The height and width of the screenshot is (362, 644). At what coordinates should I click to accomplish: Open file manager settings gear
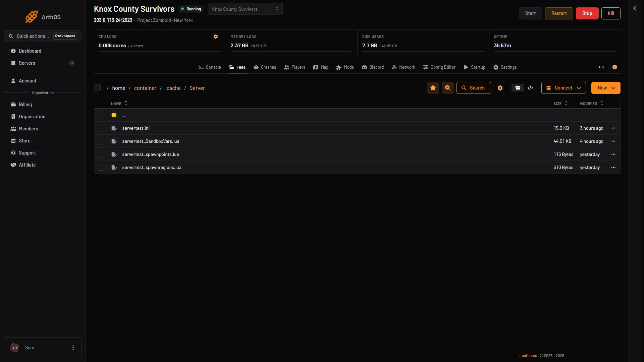[500, 88]
